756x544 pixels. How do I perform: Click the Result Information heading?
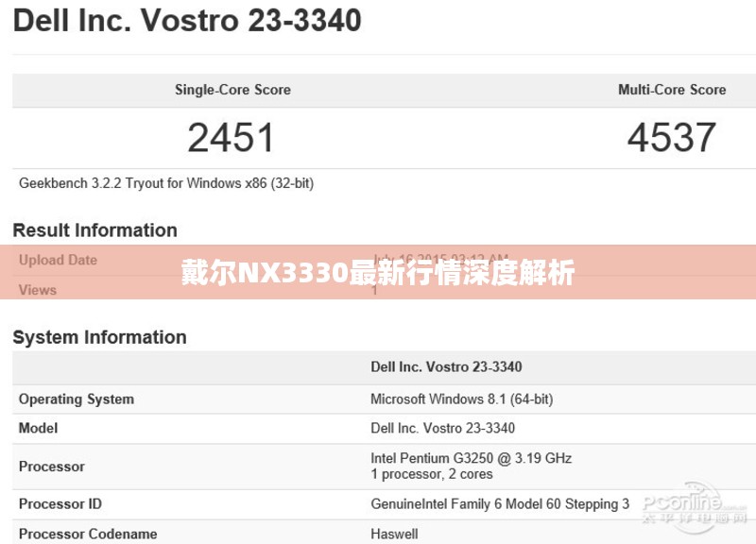click(95, 230)
